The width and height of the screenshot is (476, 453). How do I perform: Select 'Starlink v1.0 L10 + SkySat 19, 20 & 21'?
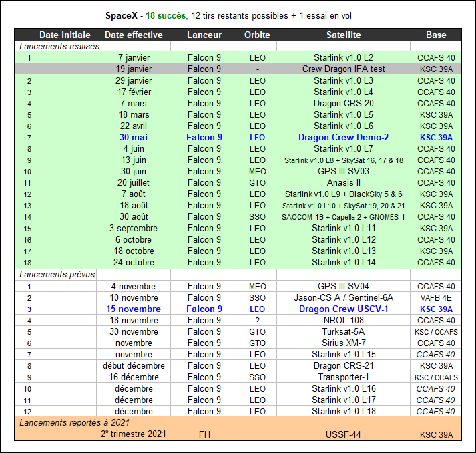(344, 206)
